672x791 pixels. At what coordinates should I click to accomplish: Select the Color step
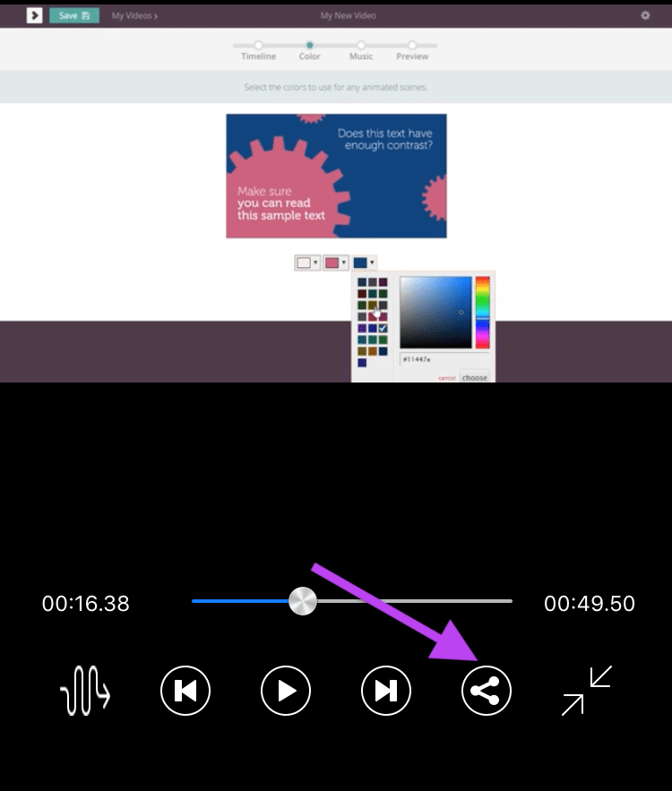pyautogui.click(x=310, y=51)
